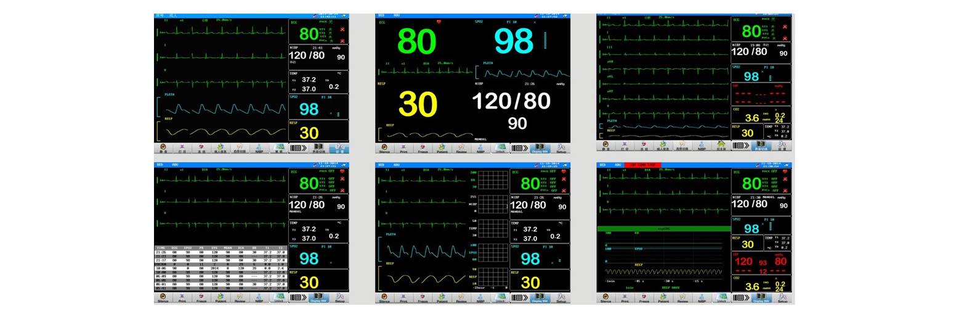Click Display SW on short-trend grids screen
This screenshot has width=980, height=330.
(x=540, y=298)
